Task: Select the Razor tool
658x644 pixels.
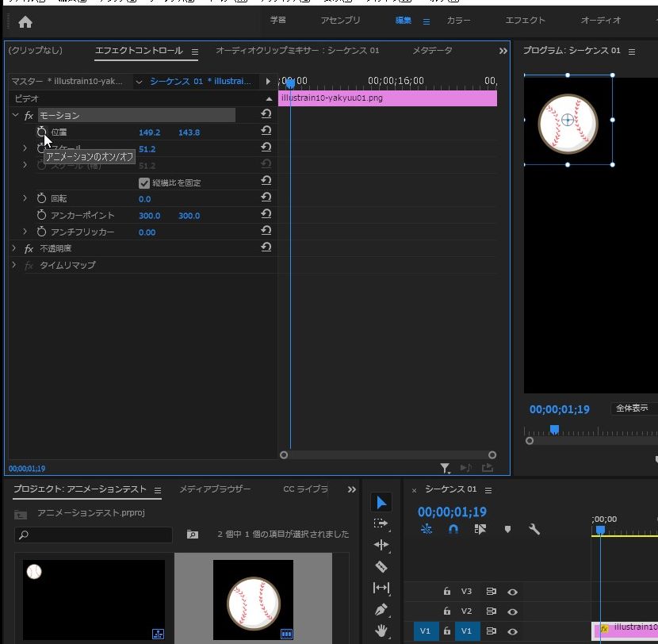Action: tap(381, 566)
